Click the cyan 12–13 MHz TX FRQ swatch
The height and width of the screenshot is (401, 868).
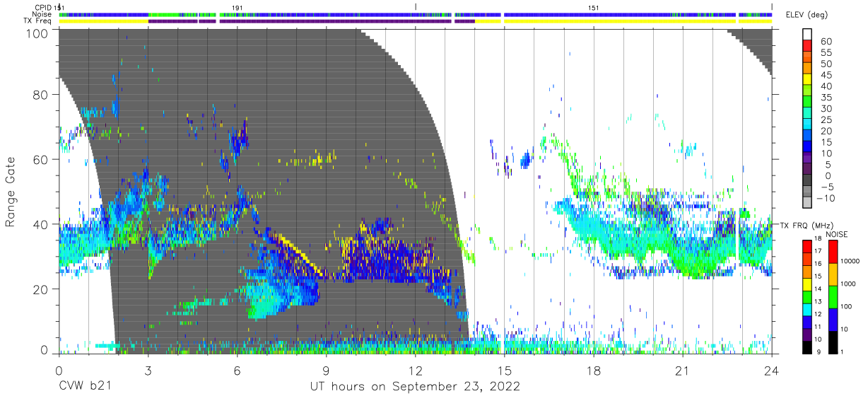[807, 310]
